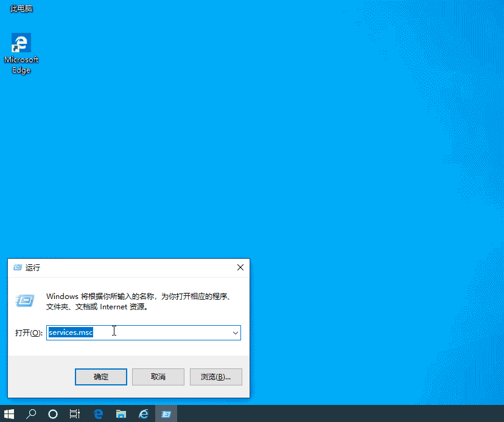Open the Windows Start menu

pyautogui.click(x=9, y=413)
